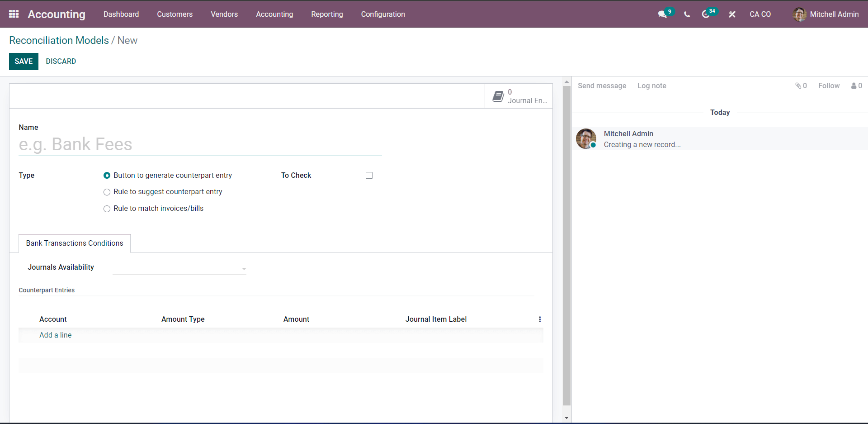
Task: Click the DISCARD button
Action: point(61,62)
